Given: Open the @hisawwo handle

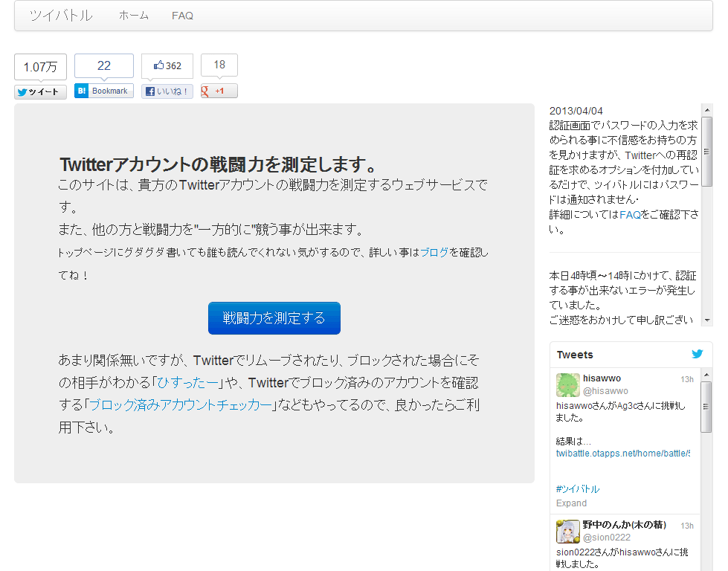Looking at the screenshot, I should coord(605,391).
